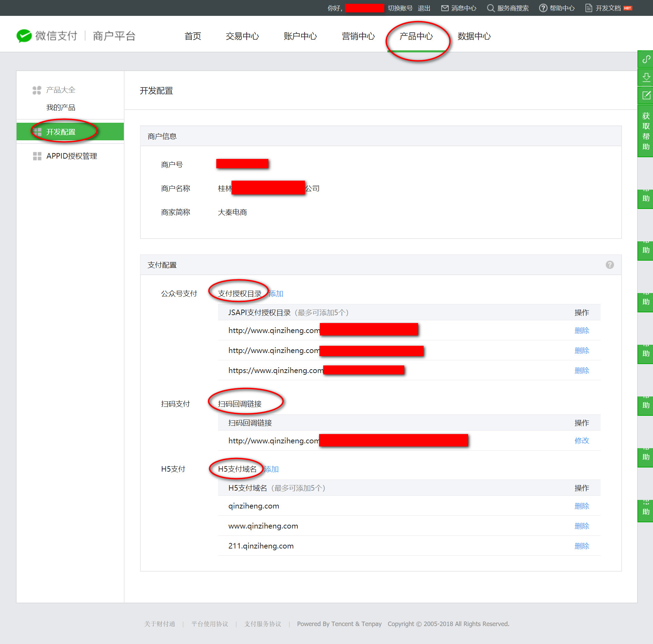Select 开发配置 in sidebar
Image resolution: width=653 pixels, height=644 pixels.
point(70,132)
